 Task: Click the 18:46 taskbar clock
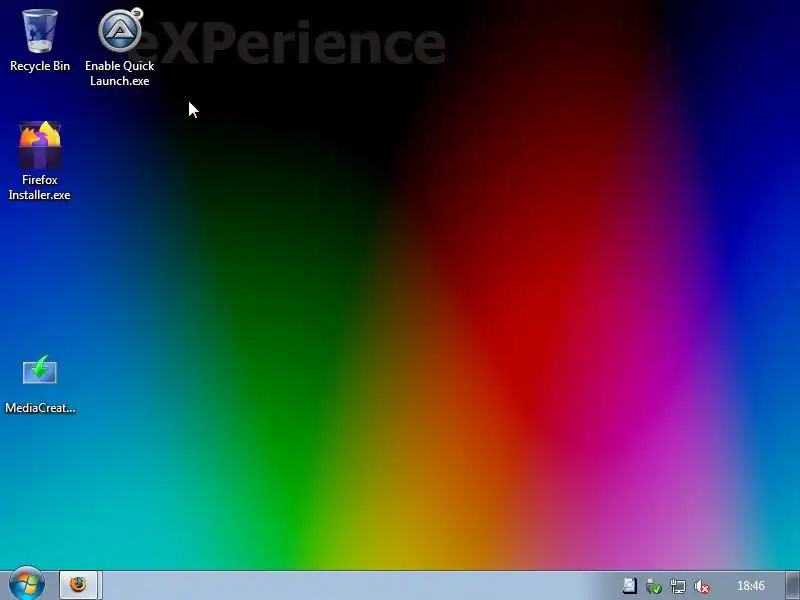coord(751,586)
